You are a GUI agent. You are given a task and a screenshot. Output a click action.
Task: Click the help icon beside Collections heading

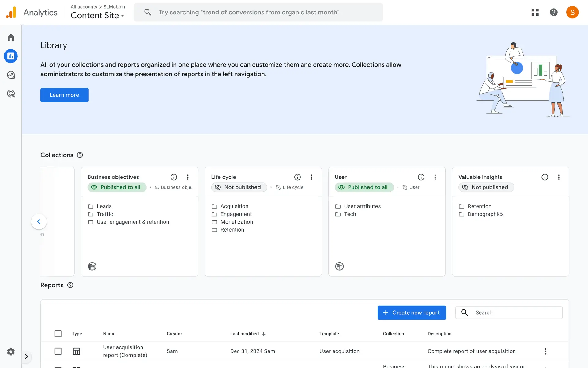(80, 155)
